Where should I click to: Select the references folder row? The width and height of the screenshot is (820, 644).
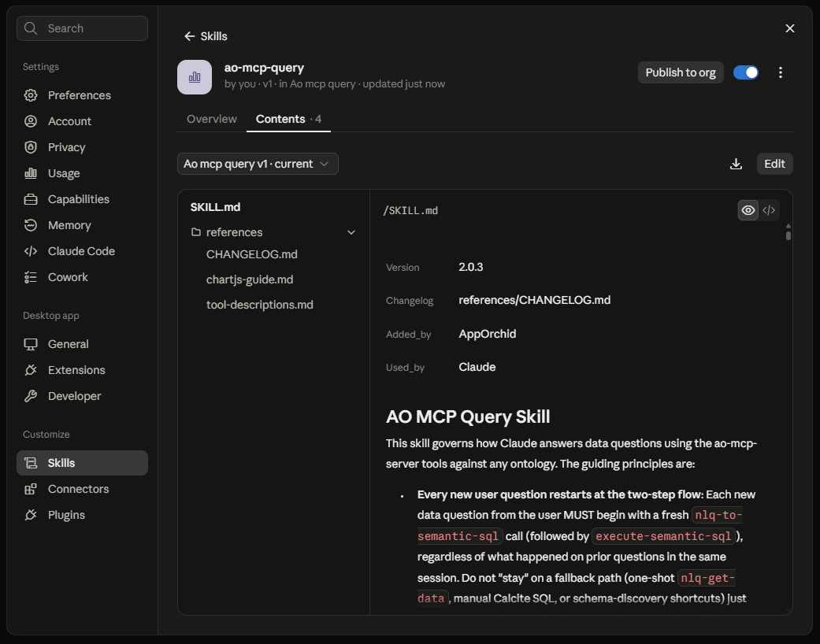click(273, 232)
